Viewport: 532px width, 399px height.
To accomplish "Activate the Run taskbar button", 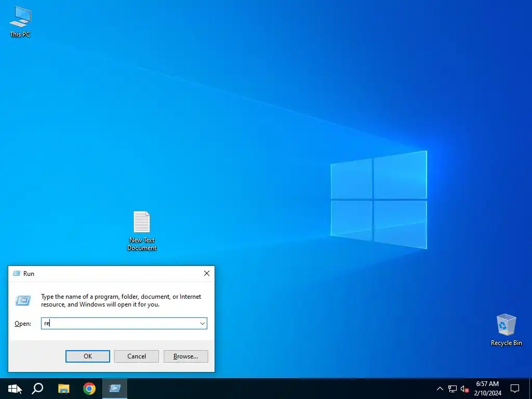I will [115, 389].
